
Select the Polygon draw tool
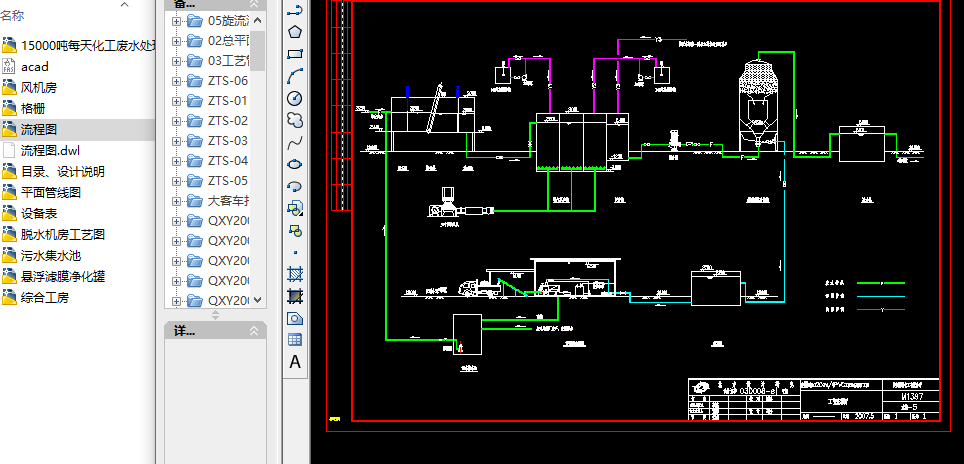pyautogui.click(x=295, y=31)
